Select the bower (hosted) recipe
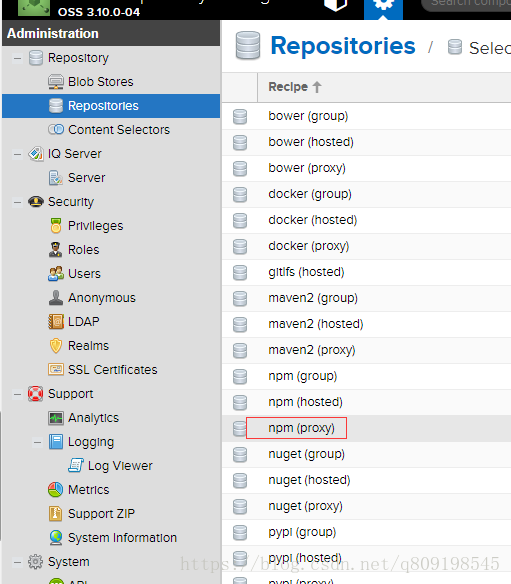 (366, 142)
